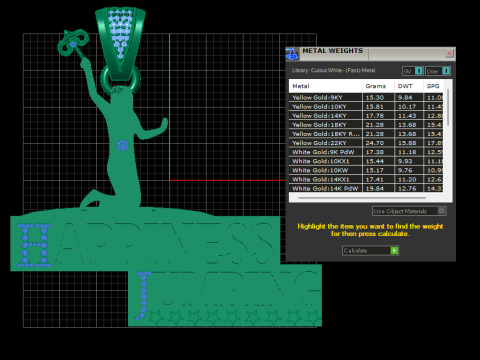Viewport: 480px width, 360px height.
Task: Click the SPG column header
Action: pos(434,86)
